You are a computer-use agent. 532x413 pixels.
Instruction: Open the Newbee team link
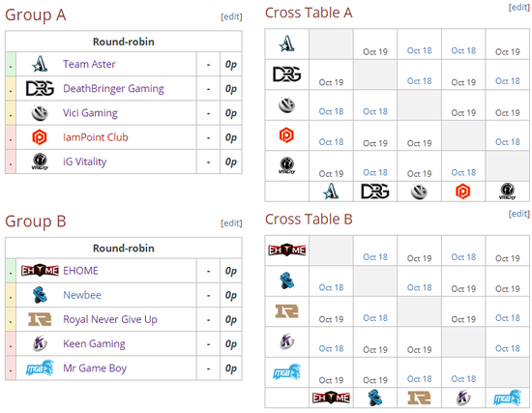click(x=82, y=295)
